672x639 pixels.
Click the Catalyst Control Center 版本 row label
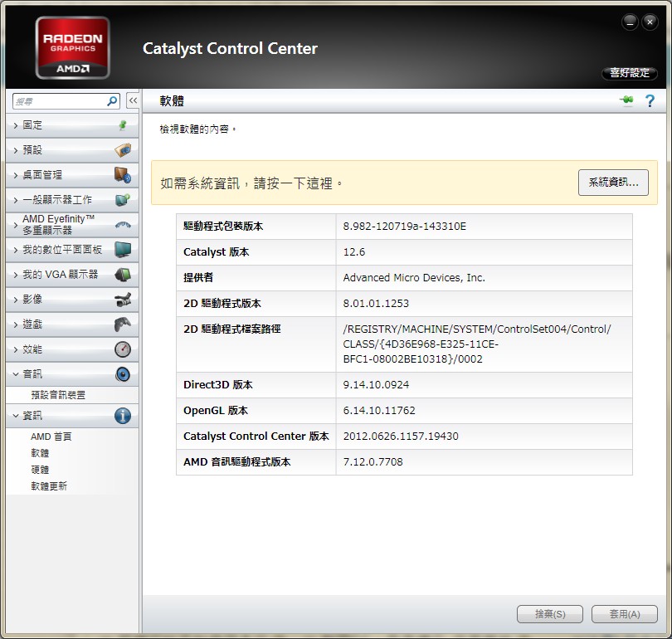tap(256, 437)
